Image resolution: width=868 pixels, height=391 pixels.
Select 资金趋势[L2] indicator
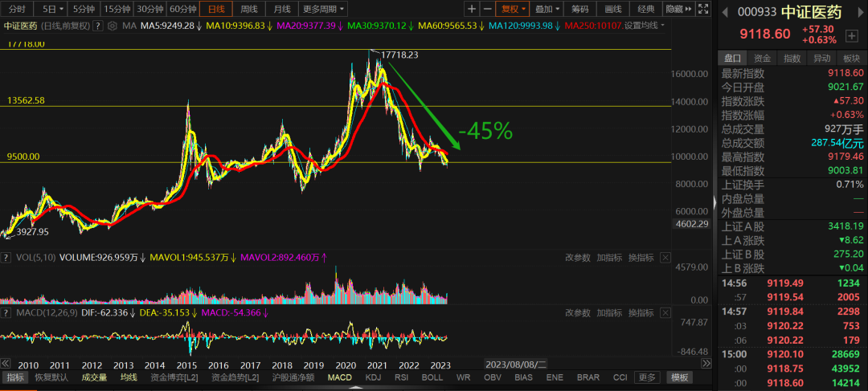[x=235, y=377]
